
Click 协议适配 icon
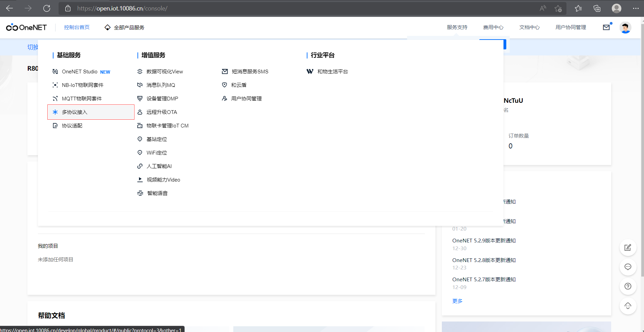pos(55,126)
